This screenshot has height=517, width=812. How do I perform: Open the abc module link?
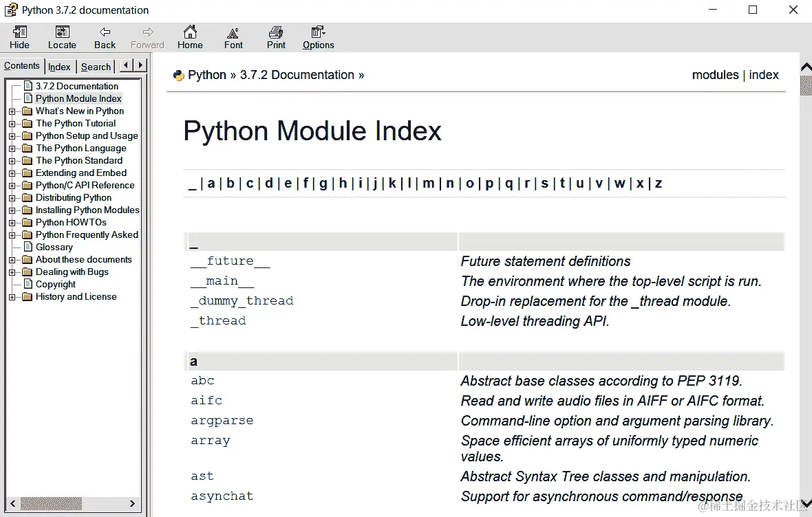[x=202, y=380]
